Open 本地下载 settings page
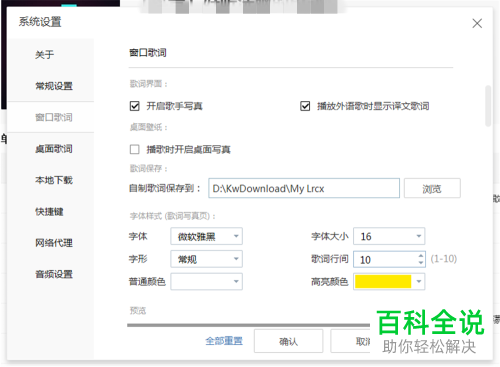Viewport: 500px width, 367px height. pos(54,180)
